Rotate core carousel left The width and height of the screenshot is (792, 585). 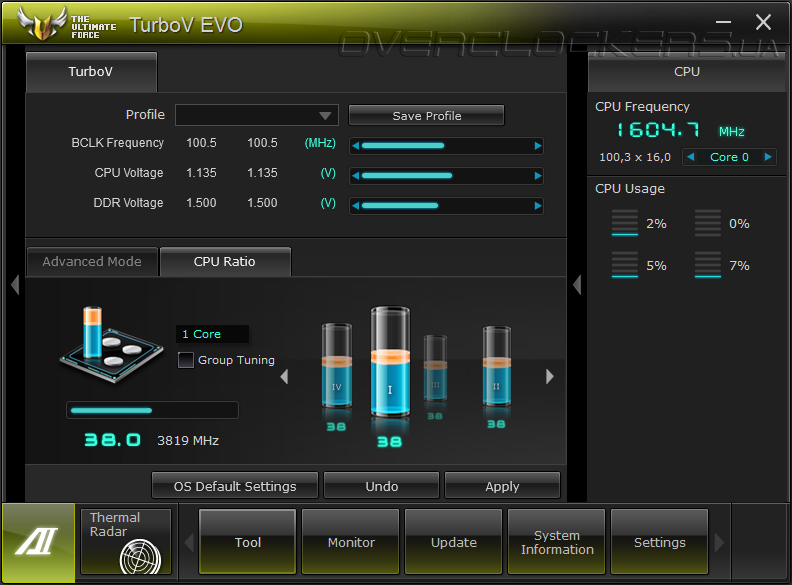coord(284,376)
